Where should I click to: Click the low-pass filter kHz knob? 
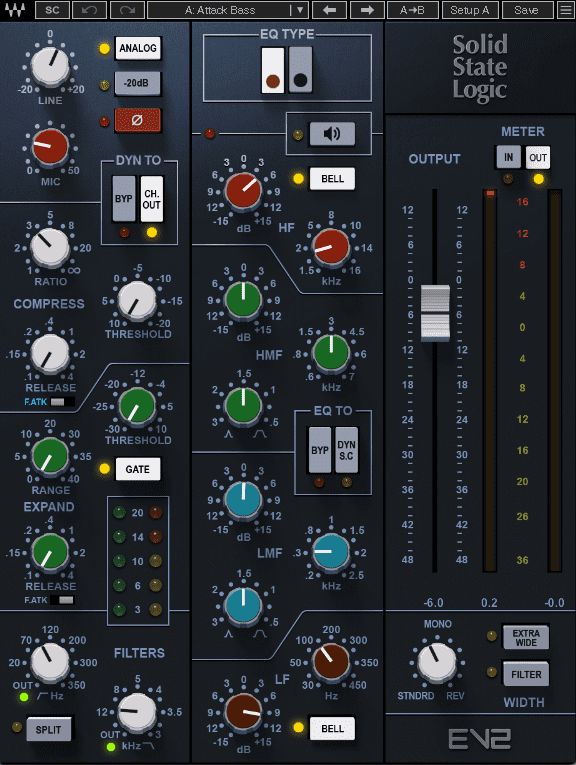coord(137,712)
